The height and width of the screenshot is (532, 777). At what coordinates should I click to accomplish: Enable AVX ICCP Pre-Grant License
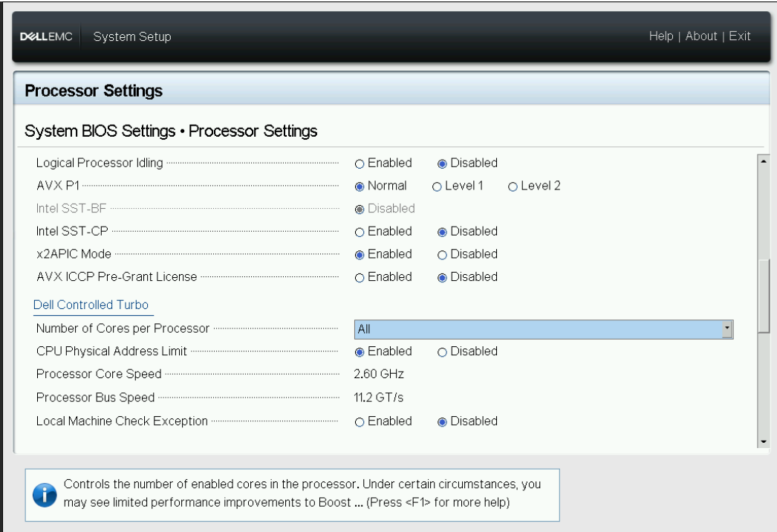click(x=360, y=278)
